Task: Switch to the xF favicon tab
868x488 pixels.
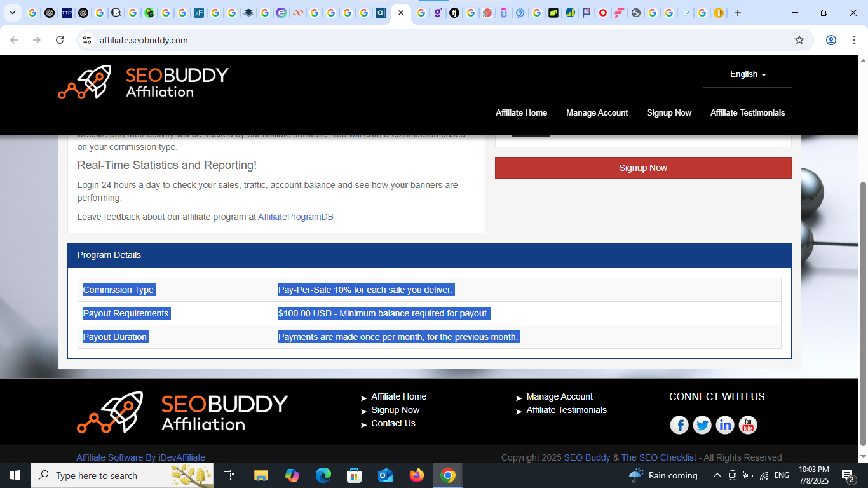Action: (199, 13)
